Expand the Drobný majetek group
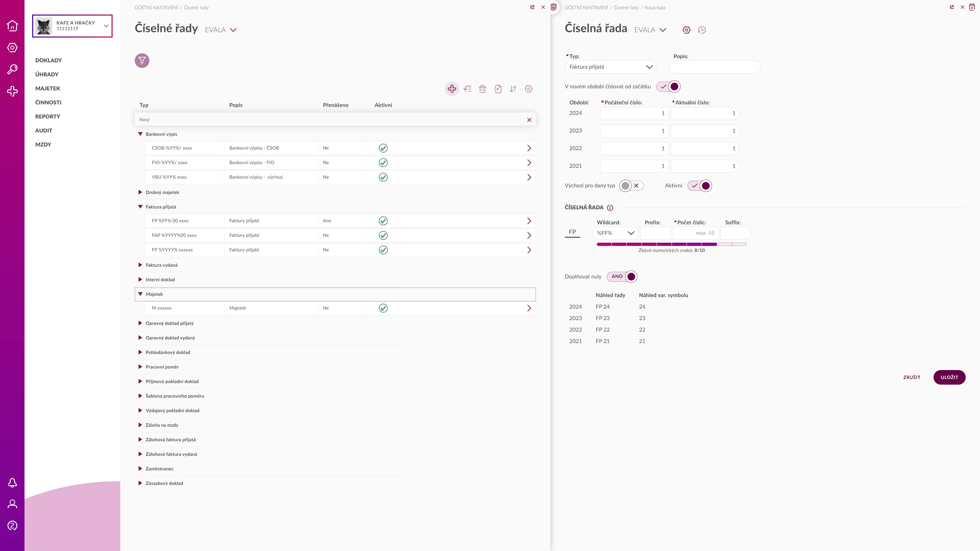The width and height of the screenshot is (980, 551). click(x=140, y=192)
